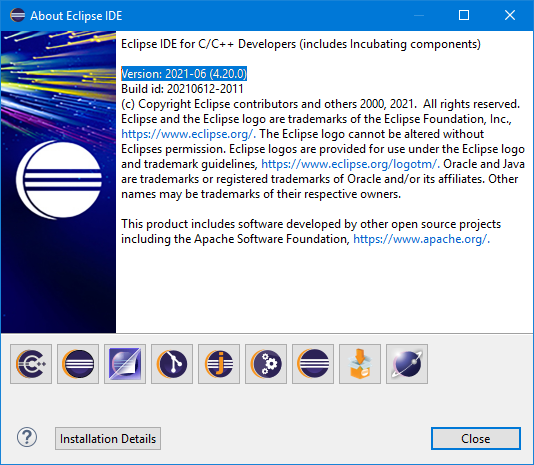Open the Git branch EGit feature icon
The height and width of the screenshot is (465, 534).
click(x=172, y=364)
